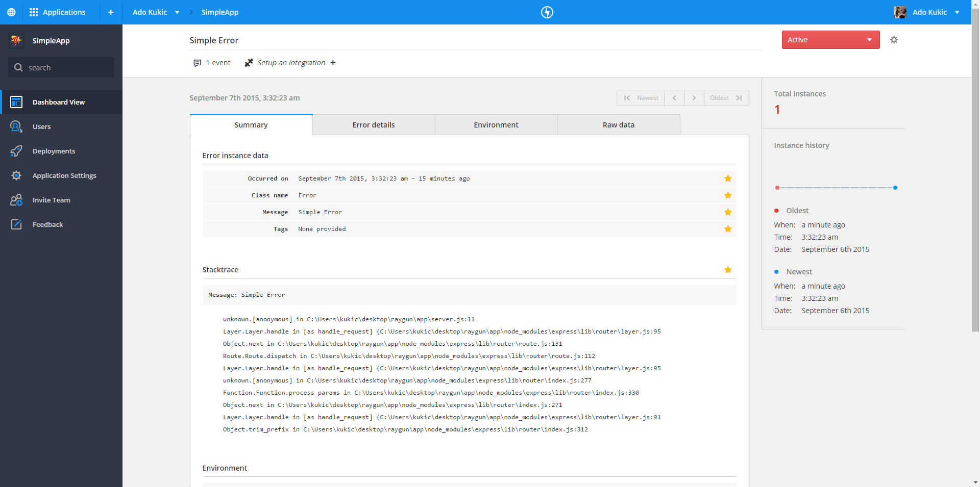Open Deployments rocket icon in sidebar
Image resolution: width=980 pixels, height=487 pixels.
16,151
